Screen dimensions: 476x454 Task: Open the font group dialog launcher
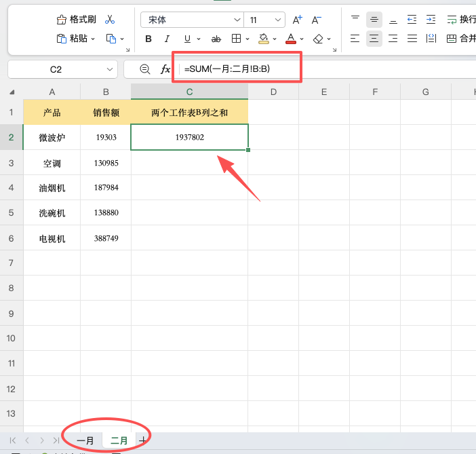point(334,50)
